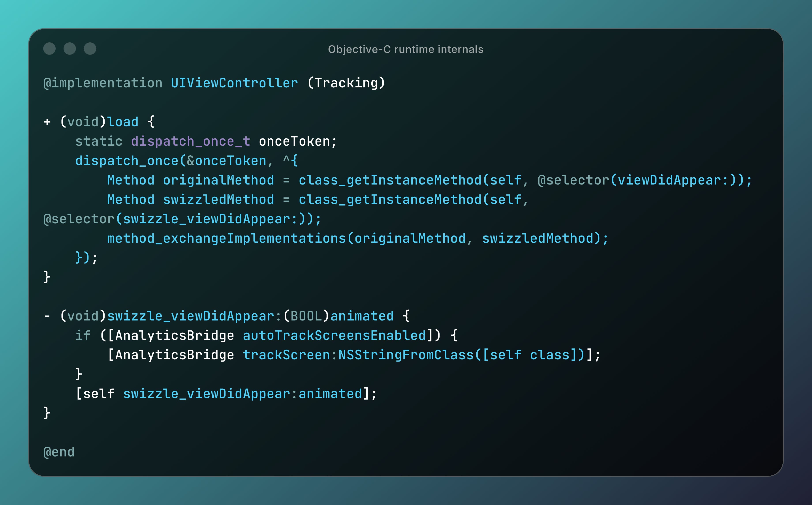Click the 'onceToken;' variable declaration

[298, 142]
